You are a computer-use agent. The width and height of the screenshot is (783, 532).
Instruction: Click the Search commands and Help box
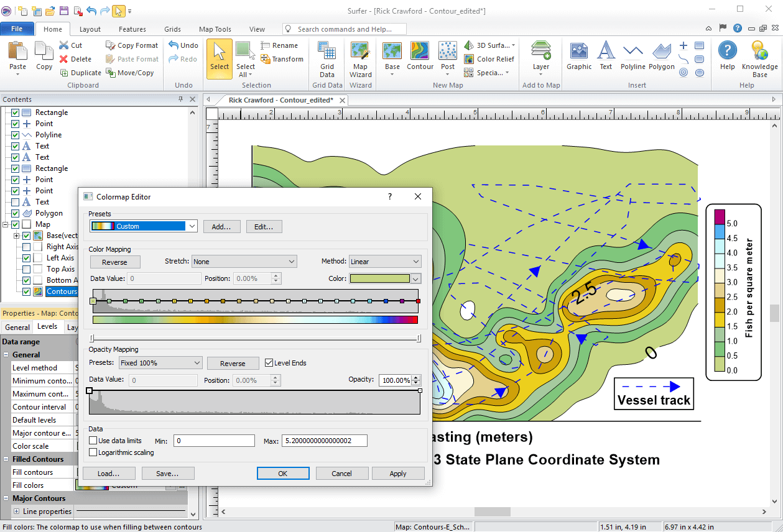point(345,29)
